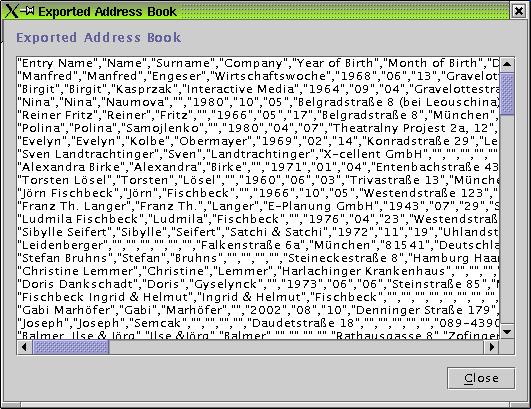Click the "Alexandra Birke" row

[x=258, y=167]
